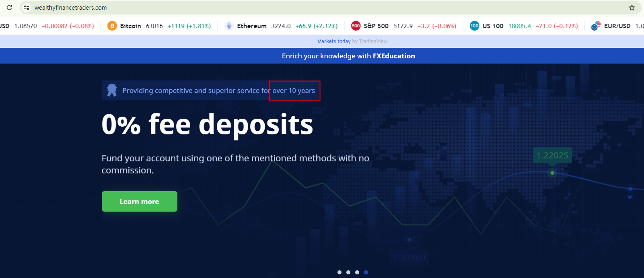Click the by TradingView attribution text
The width and height of the screenshot is (644, 278).
point(370,41)
